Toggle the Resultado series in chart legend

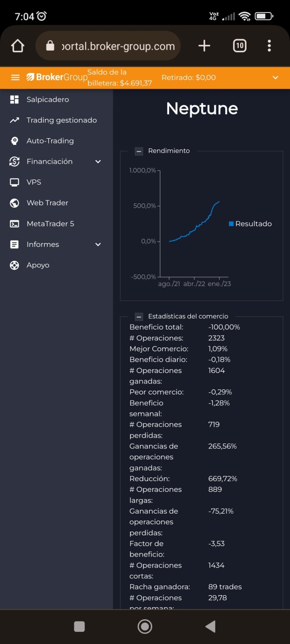(x=250, y=224)
